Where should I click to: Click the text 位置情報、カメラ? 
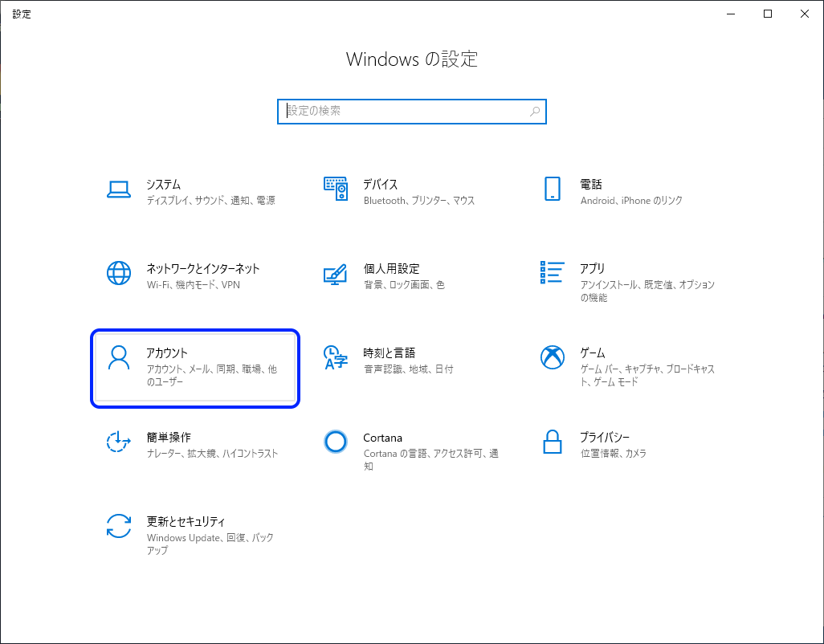[614, 454]
